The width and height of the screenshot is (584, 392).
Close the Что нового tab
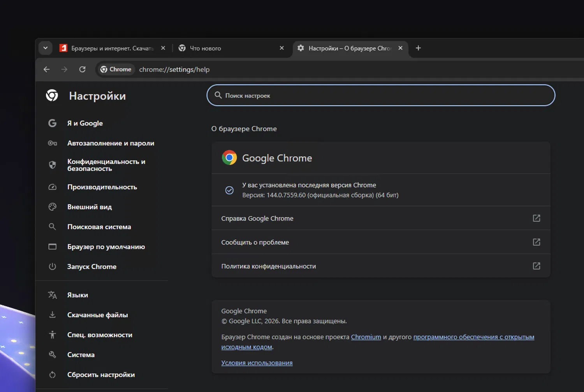pyautogui.click(x=282, y=48)
